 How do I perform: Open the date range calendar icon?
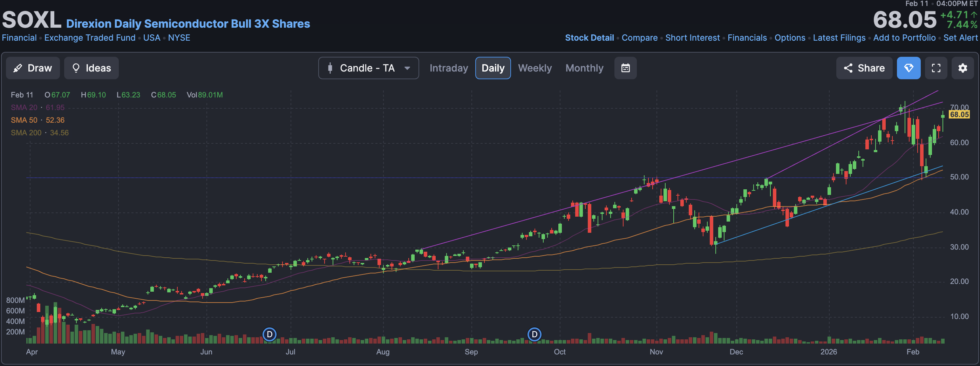coord(625,68)
